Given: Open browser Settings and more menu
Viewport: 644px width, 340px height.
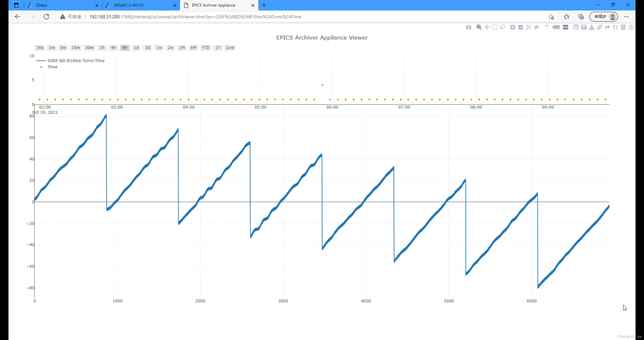Looking at the screenshot, I should click(626, 17).
